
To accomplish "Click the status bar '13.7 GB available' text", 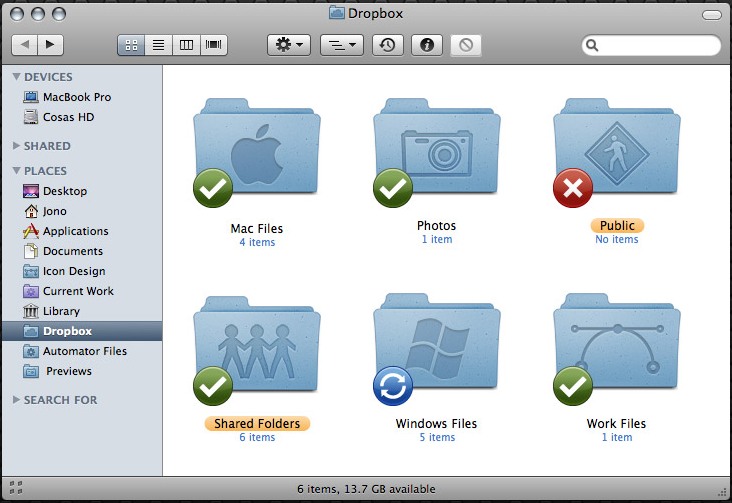I will point(390,489).
